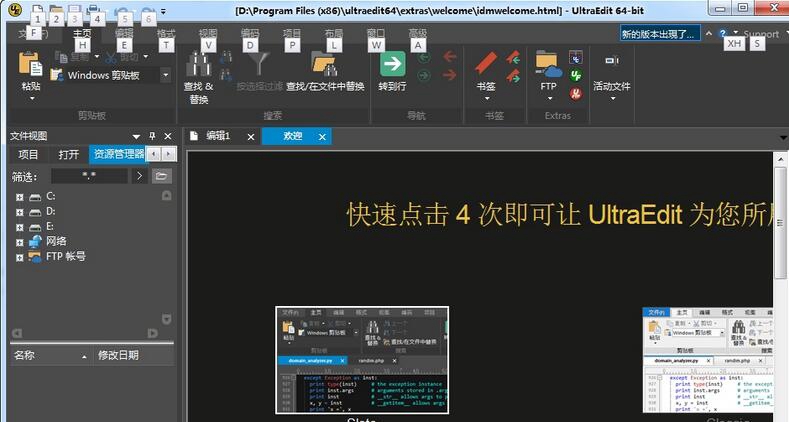The width and height of the screenshot is (789, 422).
Task: Click the red 书签 bookmark icon
Action: click(486, 63)
